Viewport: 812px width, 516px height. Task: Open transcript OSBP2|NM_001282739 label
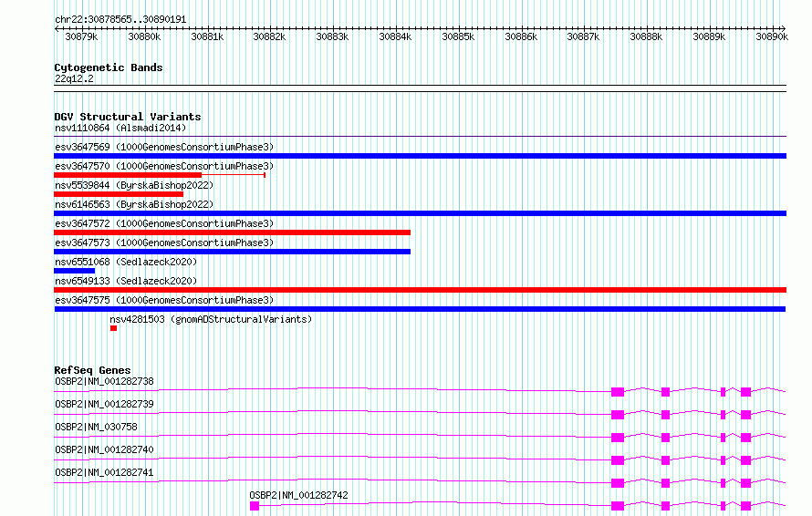[104, 404]
